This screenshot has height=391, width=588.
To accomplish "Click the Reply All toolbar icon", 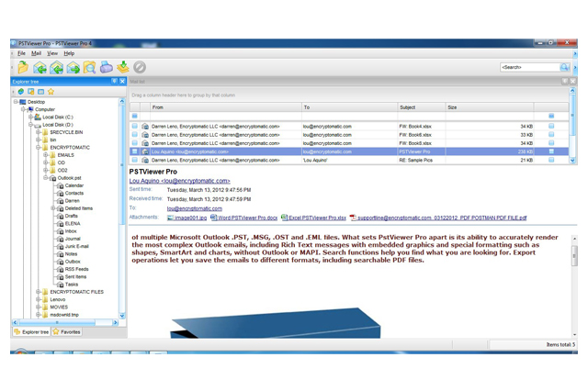I will 56,67.
